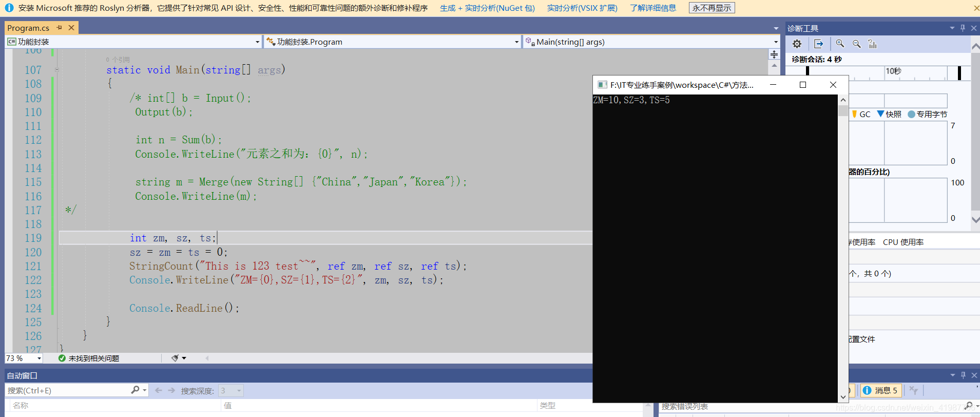The width and height of the screenshot is (980, 417).
Task: Click the clear filter icon in error list
Action: [x=914, y=390]
